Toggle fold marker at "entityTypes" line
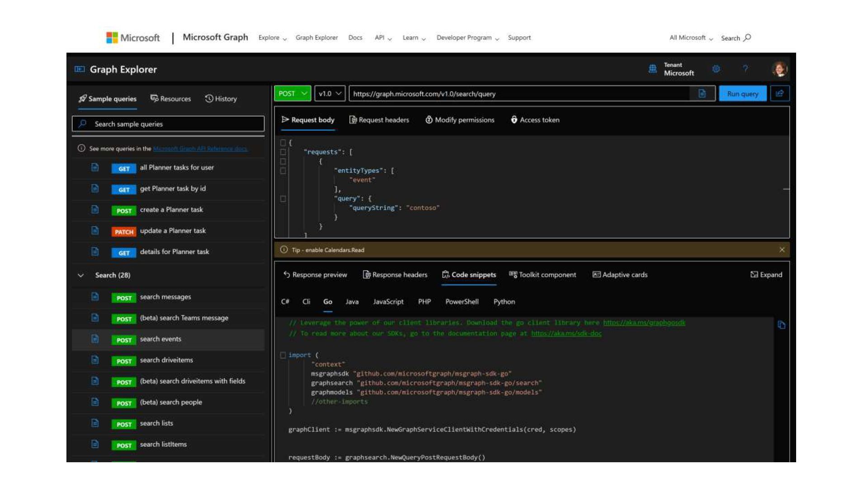 coord(283,171)
